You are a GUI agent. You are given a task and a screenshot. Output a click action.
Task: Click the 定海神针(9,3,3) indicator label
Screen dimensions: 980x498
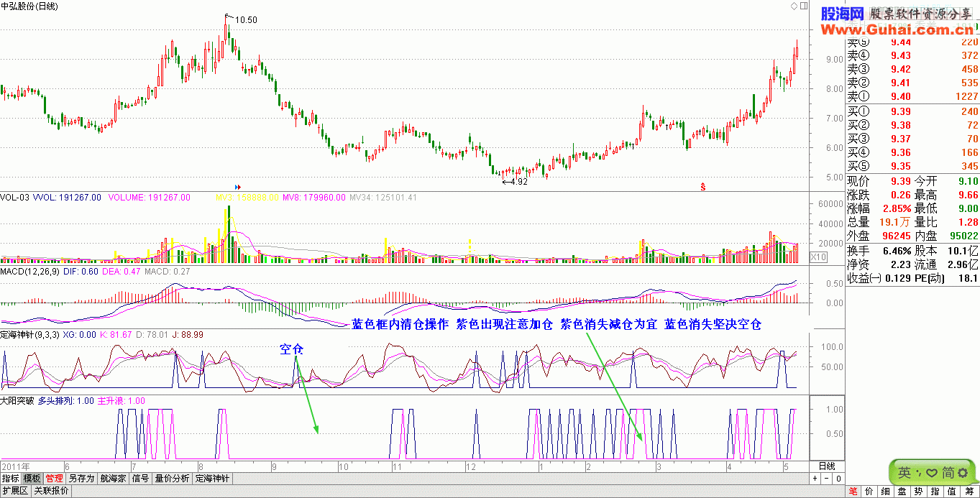click(30, 335)
